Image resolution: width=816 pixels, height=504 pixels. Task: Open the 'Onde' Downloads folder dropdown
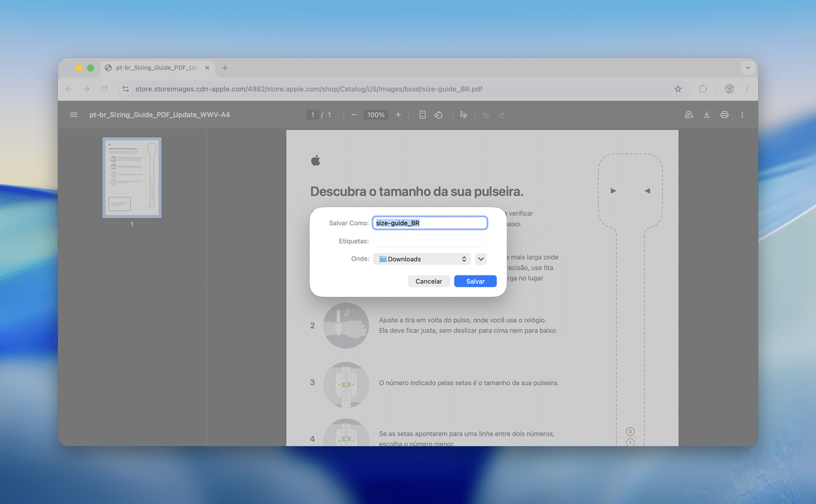click(422, 259)
